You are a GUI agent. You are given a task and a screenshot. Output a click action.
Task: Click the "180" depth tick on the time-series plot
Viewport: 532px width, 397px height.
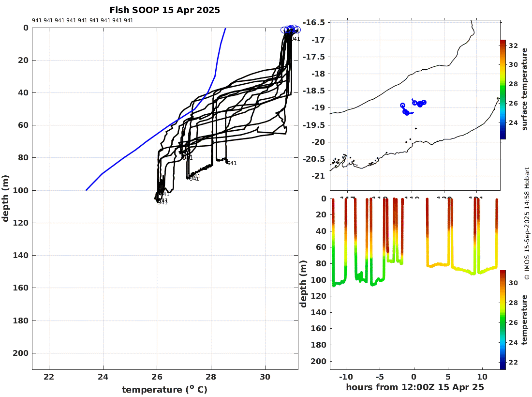point(319,345)
